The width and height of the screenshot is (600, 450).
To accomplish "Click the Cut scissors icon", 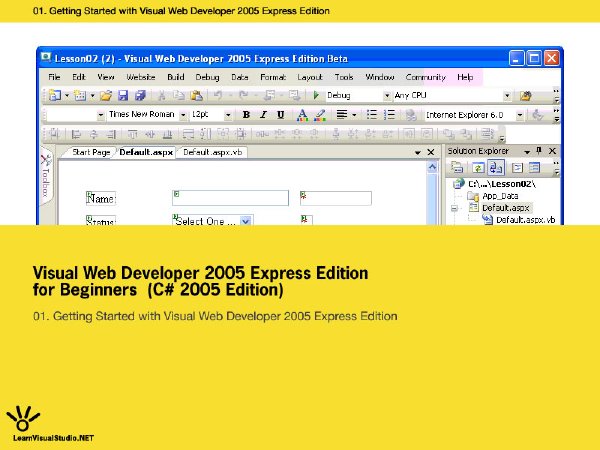I will (x=161, y=95).
